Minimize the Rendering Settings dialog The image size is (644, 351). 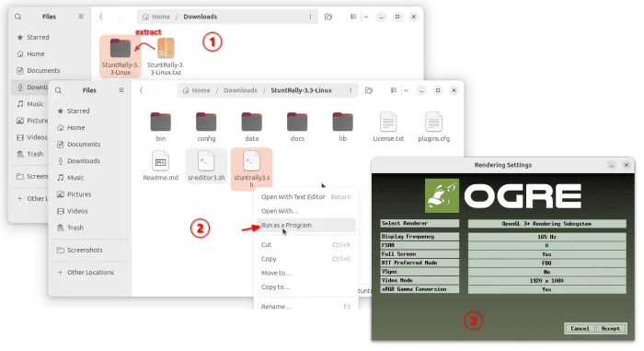coord(612,166)
